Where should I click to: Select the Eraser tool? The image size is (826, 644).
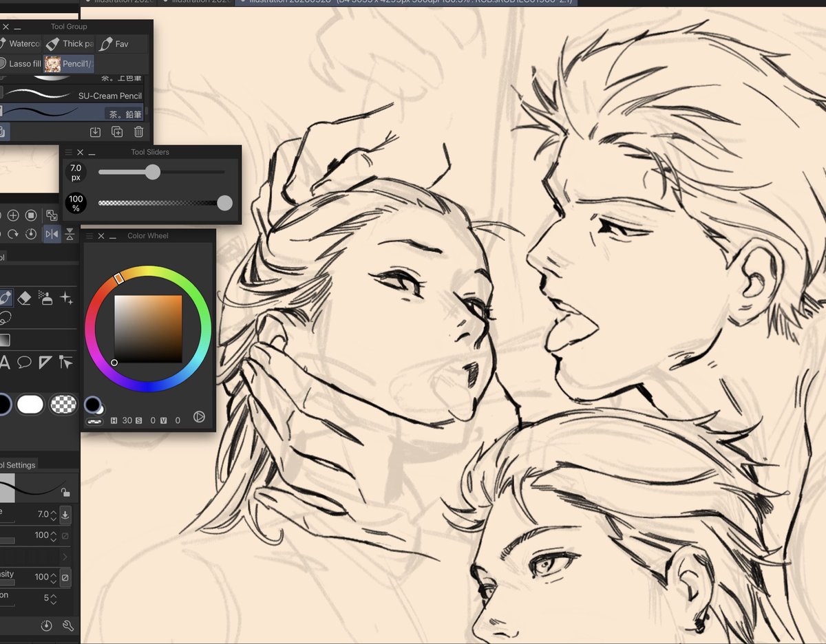pyautogui.click(x=24, y=298)
